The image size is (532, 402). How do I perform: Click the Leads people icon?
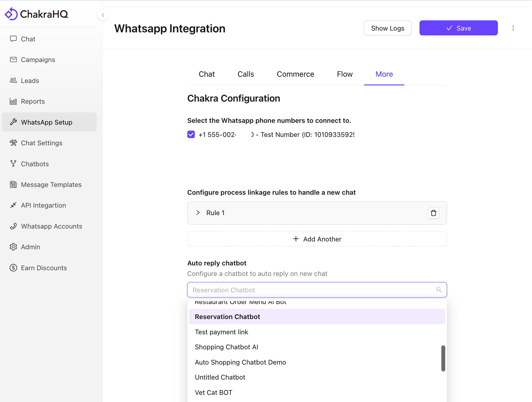(13, 80)
